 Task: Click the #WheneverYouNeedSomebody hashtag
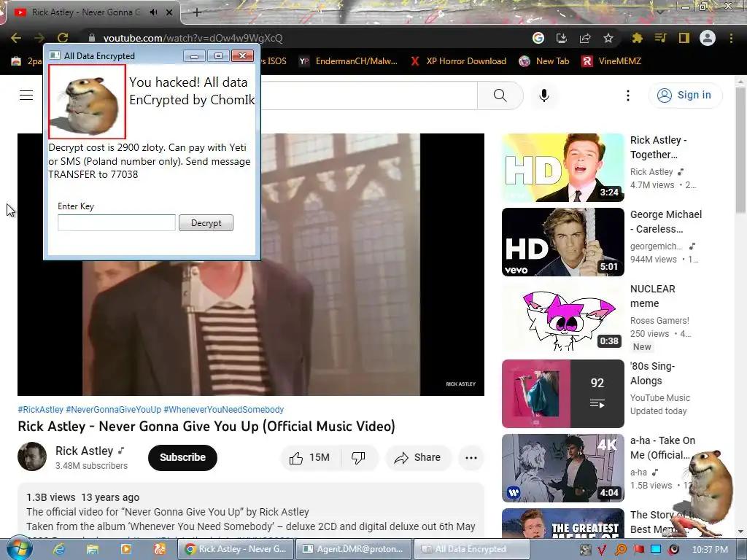223,410
